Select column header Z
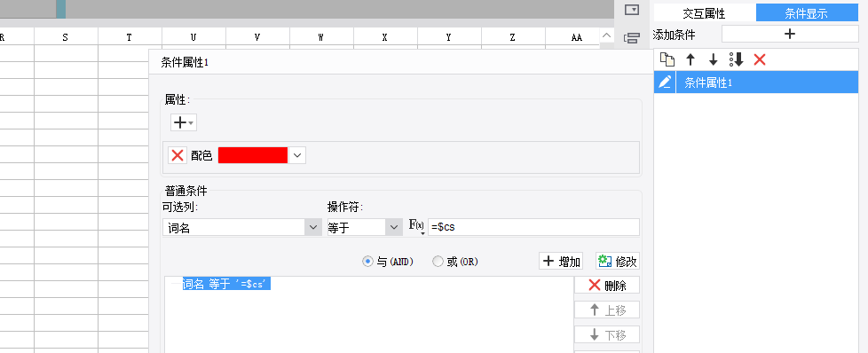The height and width of the screenshot is (353, 868). (513, 37)
